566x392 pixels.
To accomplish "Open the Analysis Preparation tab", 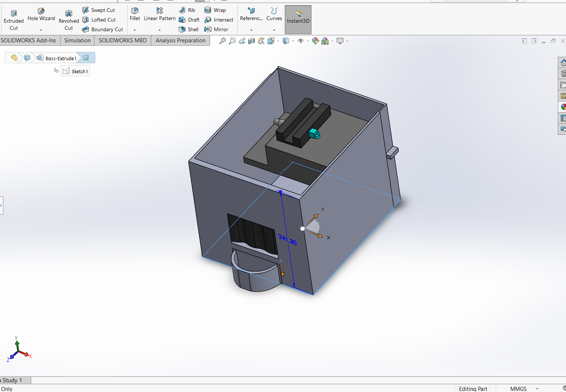I will pyautogui.click(x=180, y=41).
